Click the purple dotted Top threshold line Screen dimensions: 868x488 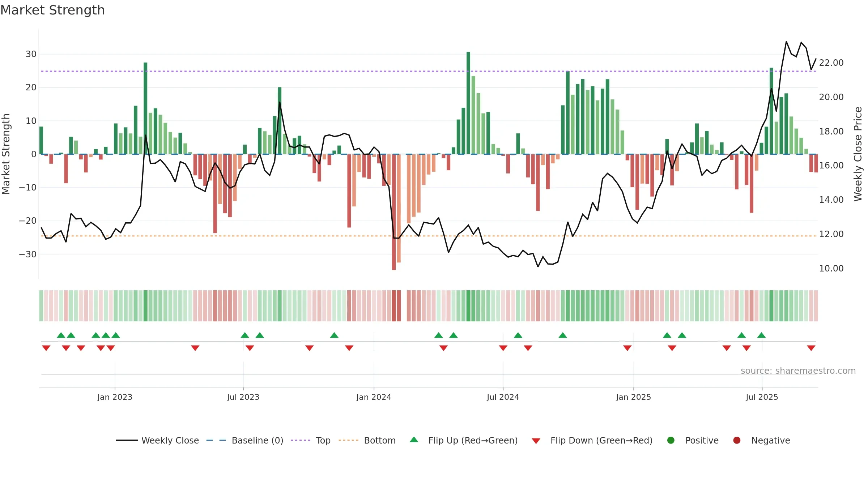click(x=429, y=71)
